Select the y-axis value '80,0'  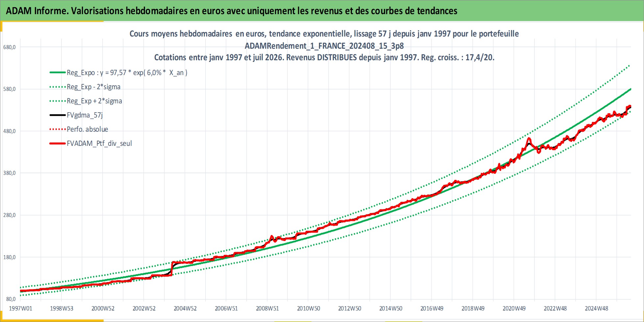(x=11, y=299)
